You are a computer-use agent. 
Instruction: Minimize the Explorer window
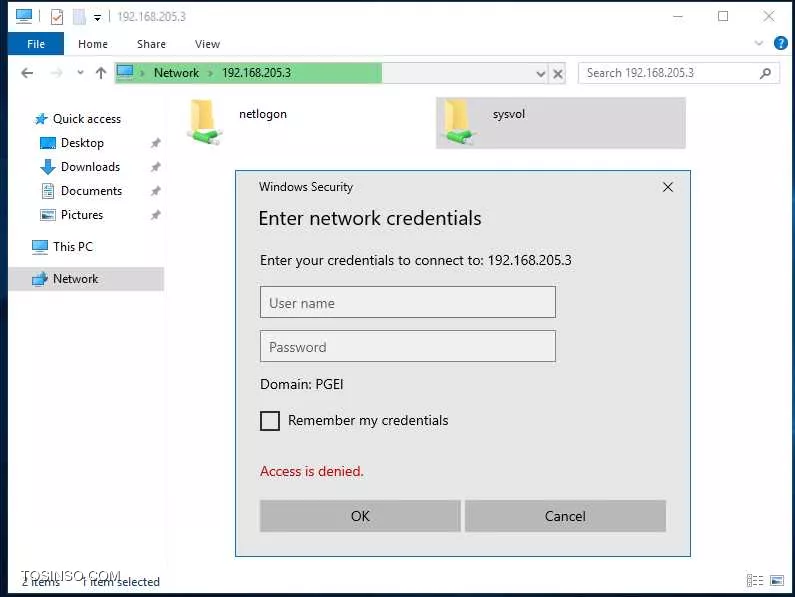click(x=678, y=16)
